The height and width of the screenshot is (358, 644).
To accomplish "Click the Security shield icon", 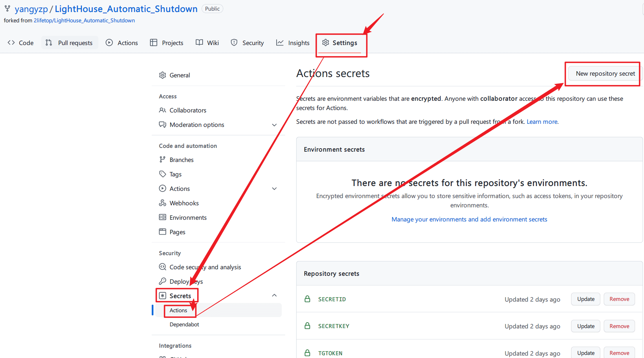I will [x=234, y=43].
